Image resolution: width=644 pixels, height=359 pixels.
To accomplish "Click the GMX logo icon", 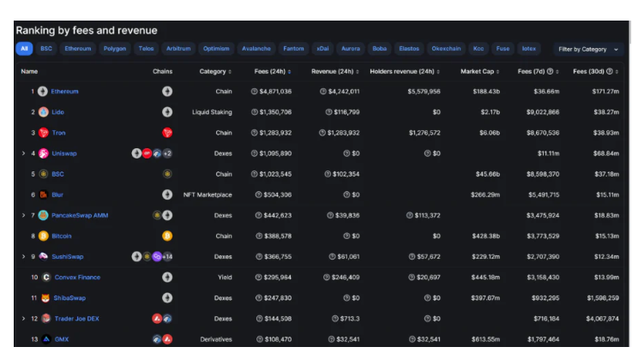I will pyautogui.click(x=46, y=339).
